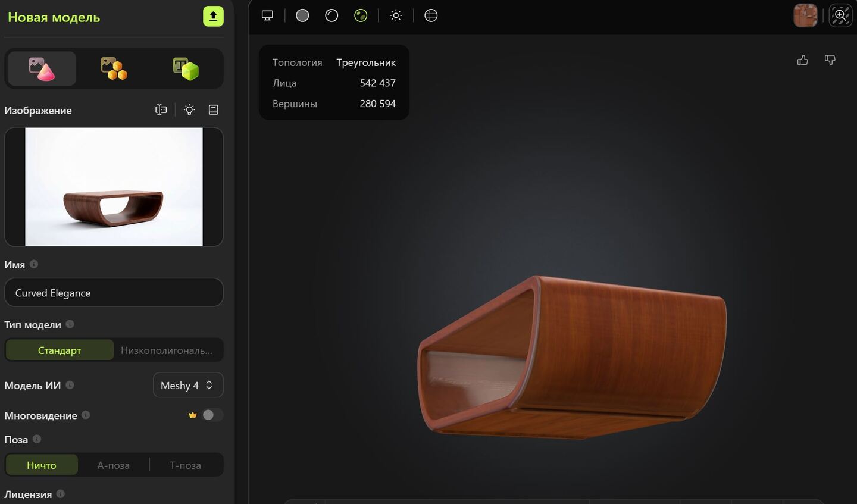Click the info icon beside Многовидение
This screenshot has height=504, width=857.
tap(86, 415)
